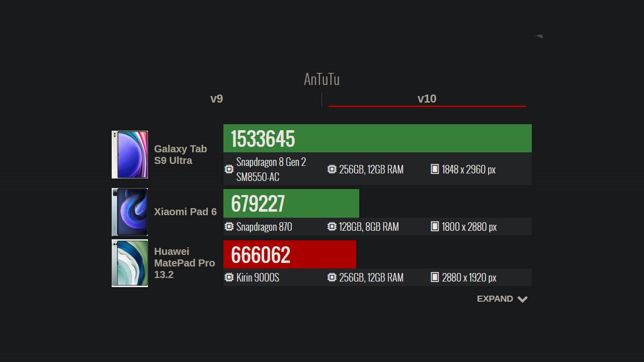Click the Xiaomi Pad 6 thumbnail image
This screenshot has height=362, width=644.
[130, 212]
